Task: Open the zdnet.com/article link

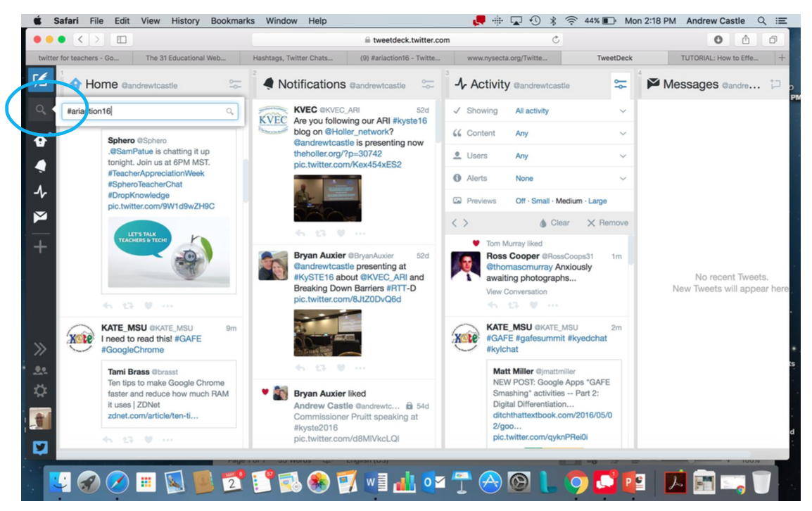Action: coord(153,416)
